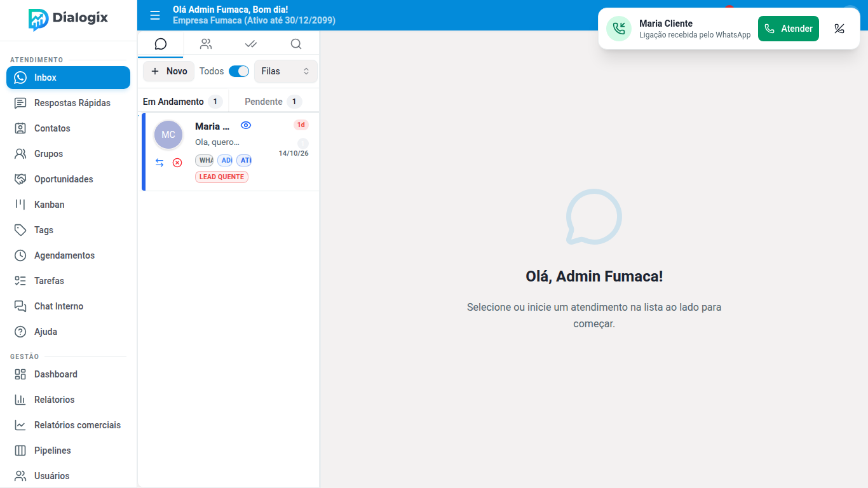Open Agendamentos in the sidebar
This screenshot has height=488, width=868.
[x=68, y=255]
